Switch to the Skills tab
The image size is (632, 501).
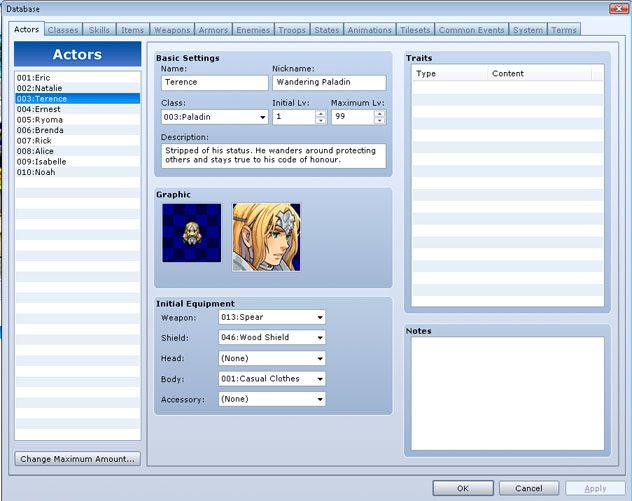click(99, 30)
